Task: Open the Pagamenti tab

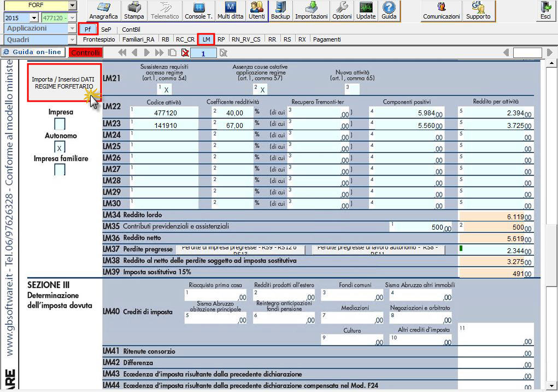Action: point(327,39)
